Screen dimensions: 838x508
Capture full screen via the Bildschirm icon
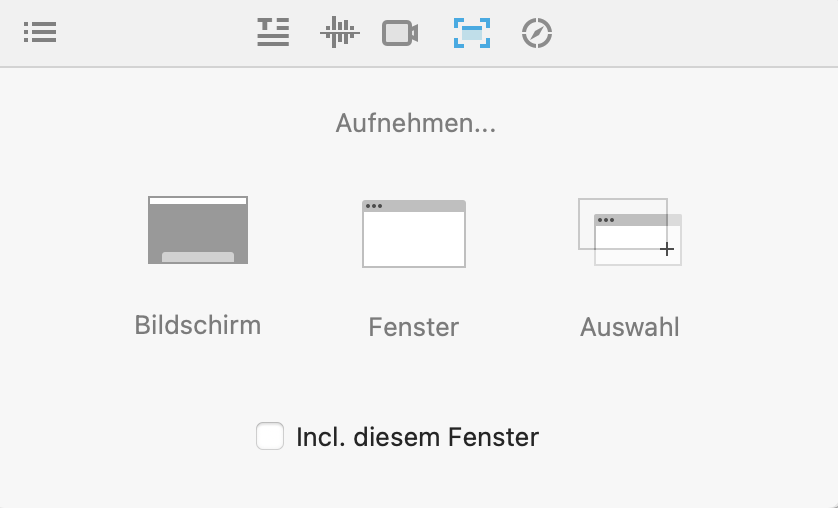click(x=198, y=230)
